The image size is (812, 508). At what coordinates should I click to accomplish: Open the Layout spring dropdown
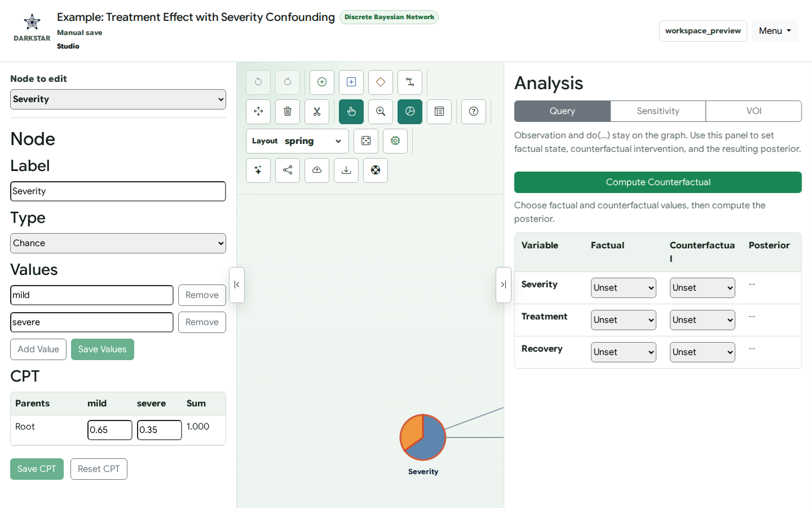click(297, 141)
